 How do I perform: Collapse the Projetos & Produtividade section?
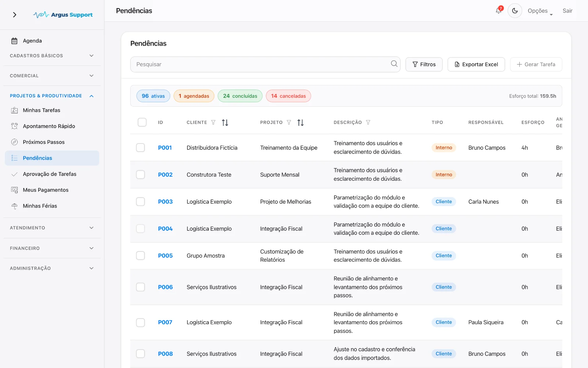click(x=52, y=96)
